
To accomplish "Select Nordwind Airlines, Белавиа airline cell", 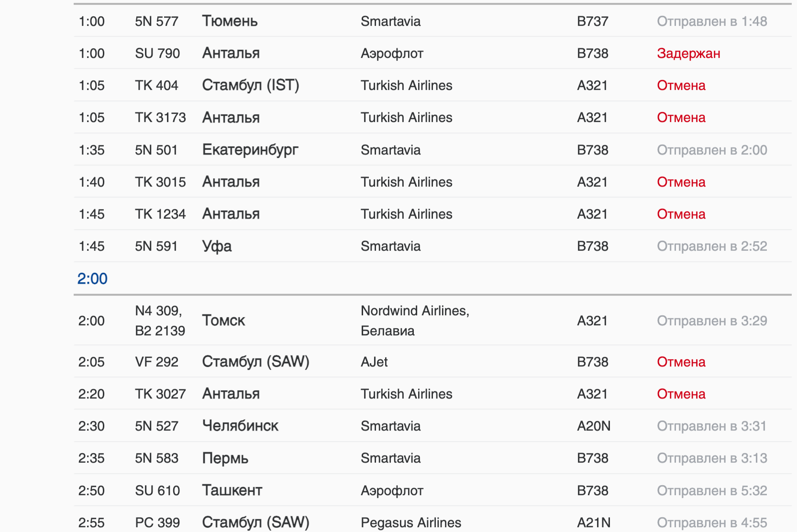I will click(414, 321).
